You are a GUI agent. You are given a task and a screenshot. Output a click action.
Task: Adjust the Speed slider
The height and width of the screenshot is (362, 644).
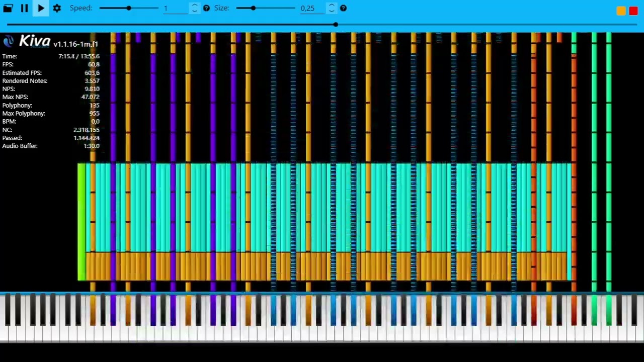click(129, 8)
